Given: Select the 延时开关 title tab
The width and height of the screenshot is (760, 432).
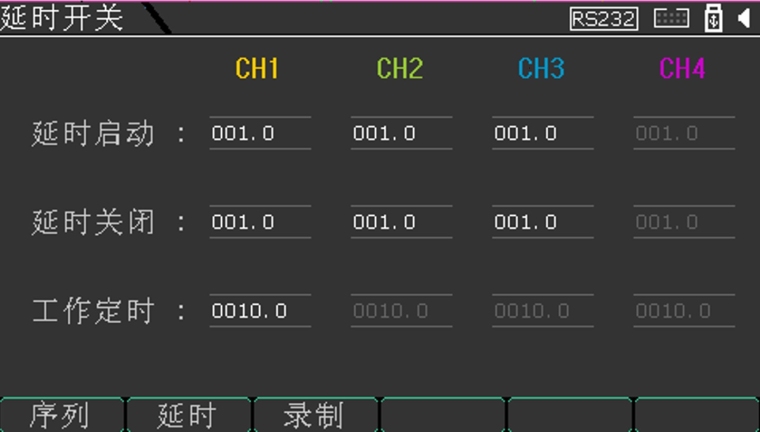Looking at the screenshot, I should click(x=62, y=18).
